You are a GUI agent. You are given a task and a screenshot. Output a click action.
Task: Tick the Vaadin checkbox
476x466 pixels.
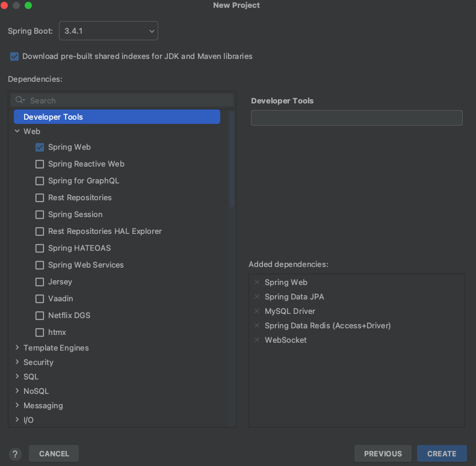(40, 299)
